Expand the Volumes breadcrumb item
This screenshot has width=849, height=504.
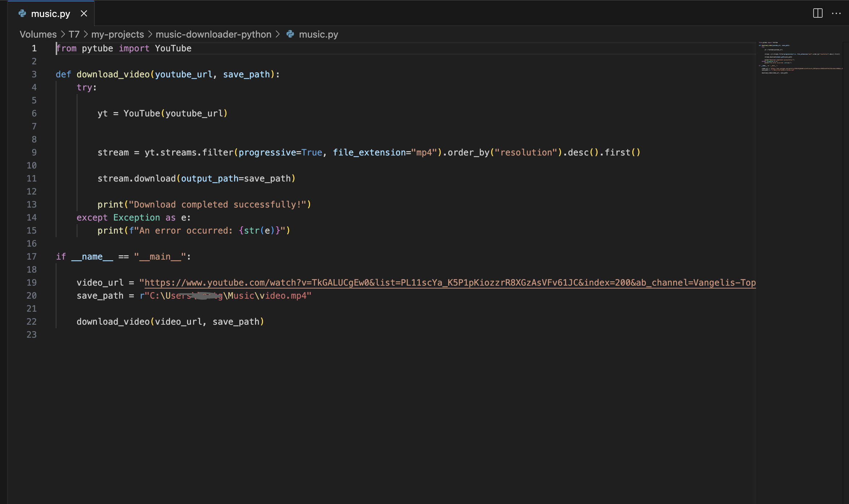(38, 34)
